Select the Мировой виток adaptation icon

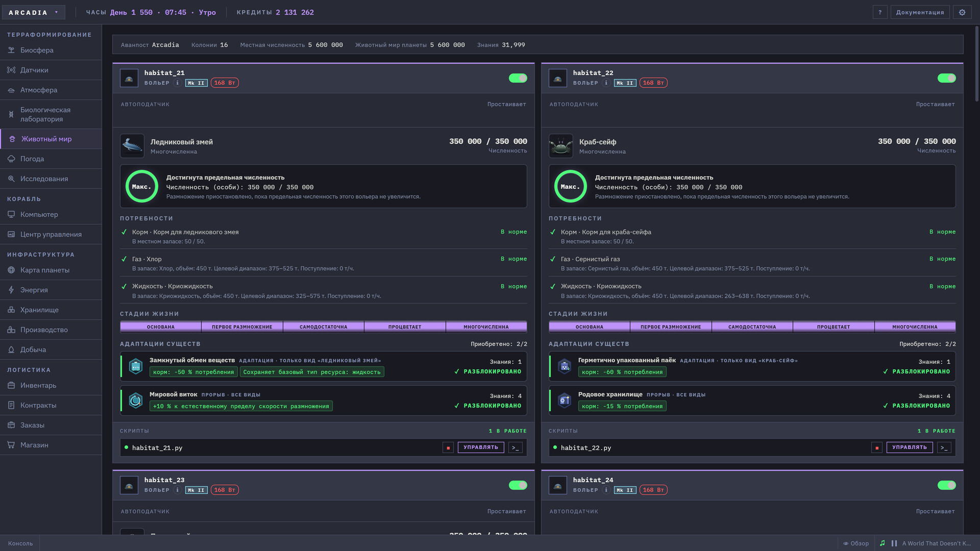(136, 400)
